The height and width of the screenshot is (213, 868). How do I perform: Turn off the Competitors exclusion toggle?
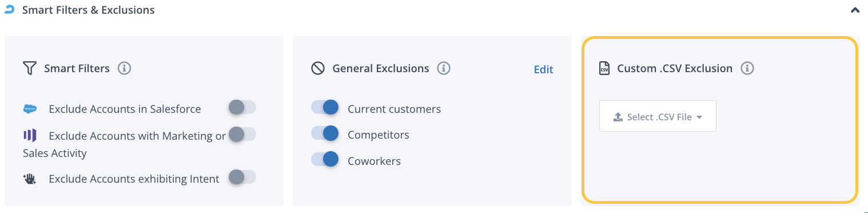point(325,133)
